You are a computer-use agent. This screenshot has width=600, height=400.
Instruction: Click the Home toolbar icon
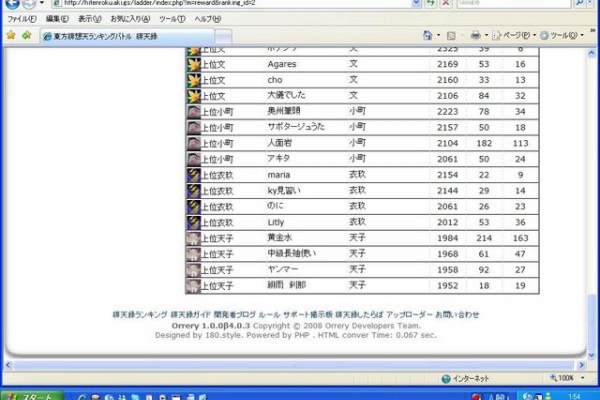tap(427, 35)
